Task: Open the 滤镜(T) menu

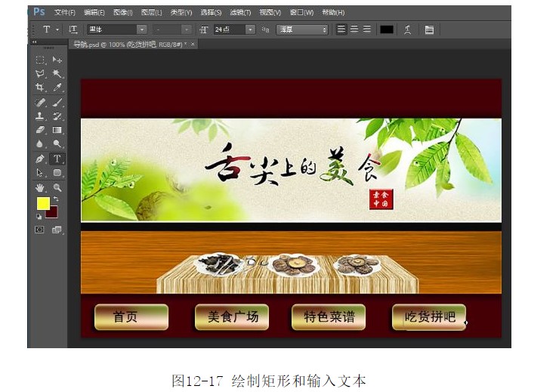Action: pyautogui.click(x=241, y=12)
